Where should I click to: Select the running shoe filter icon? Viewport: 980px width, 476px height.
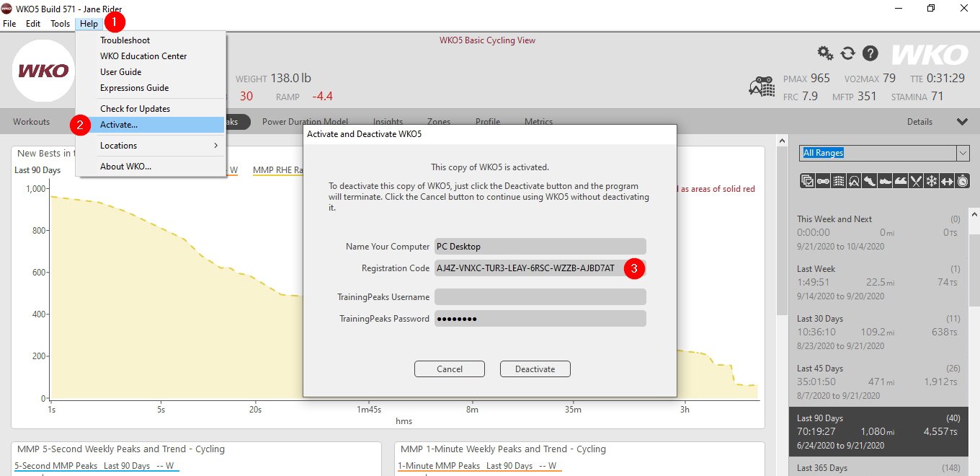[868, 181]
